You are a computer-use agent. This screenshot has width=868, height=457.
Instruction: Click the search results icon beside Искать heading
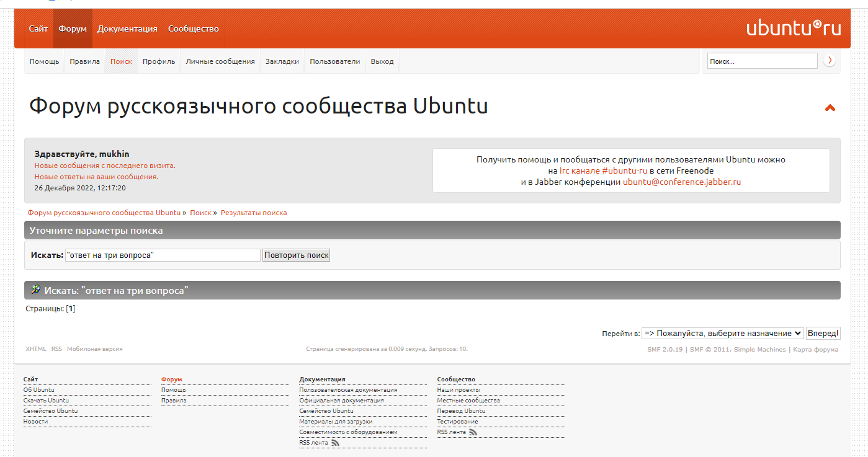pyautogui.click(x=35, y=290)
